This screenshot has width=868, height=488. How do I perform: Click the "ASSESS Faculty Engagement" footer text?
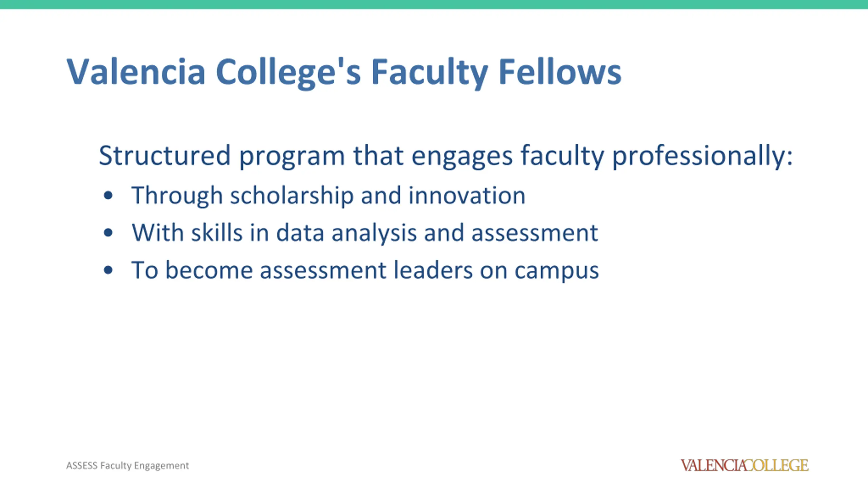click(x=127, y=466)
